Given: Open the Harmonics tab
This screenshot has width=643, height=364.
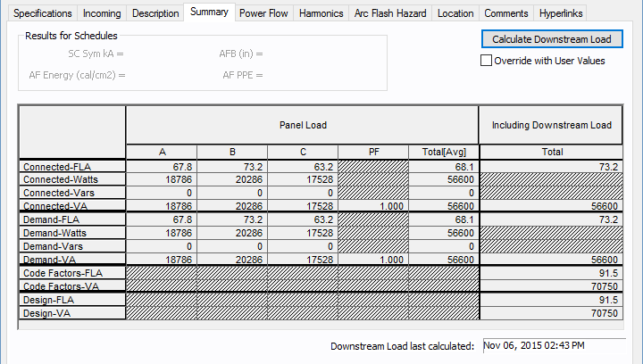Looking at the screenshot, I should pos(321,13).
